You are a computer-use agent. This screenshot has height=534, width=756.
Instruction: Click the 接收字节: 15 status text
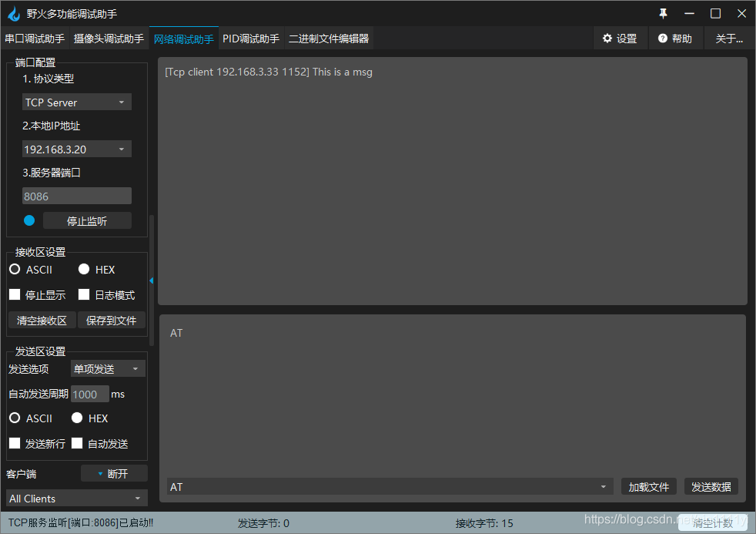[x=484, y=523]
